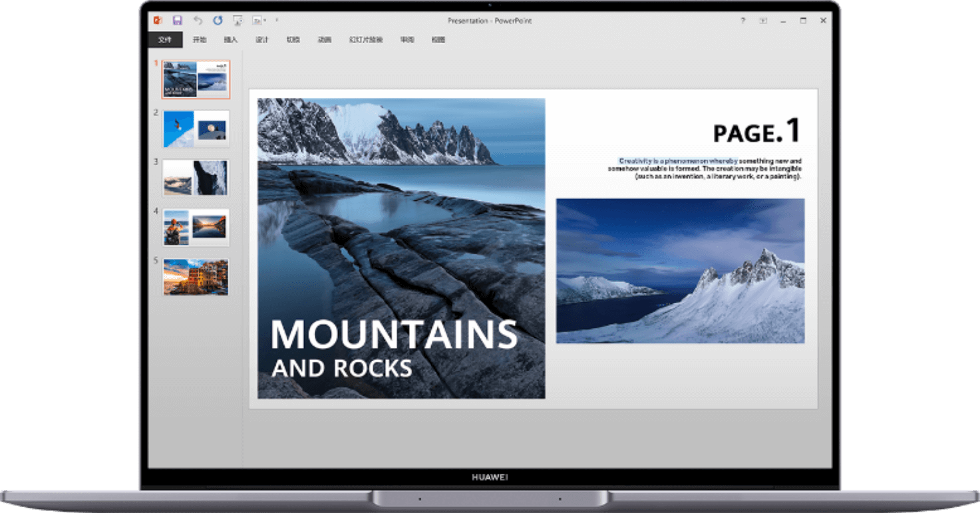Expand the Customize Quick Access Toolbar arrow
The width and height of the screenshot is (980, 513).
pyautogui.click(x=277, y=21)
